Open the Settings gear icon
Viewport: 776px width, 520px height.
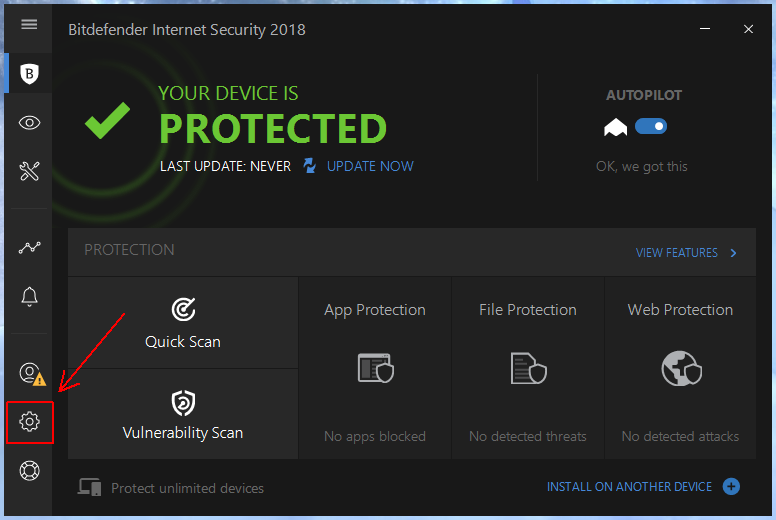(29, 422)
